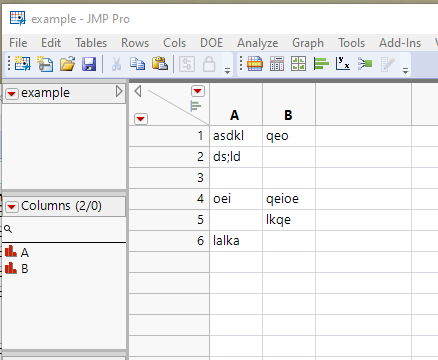
Task: Click the example table name label
Action: click(45, 93)
